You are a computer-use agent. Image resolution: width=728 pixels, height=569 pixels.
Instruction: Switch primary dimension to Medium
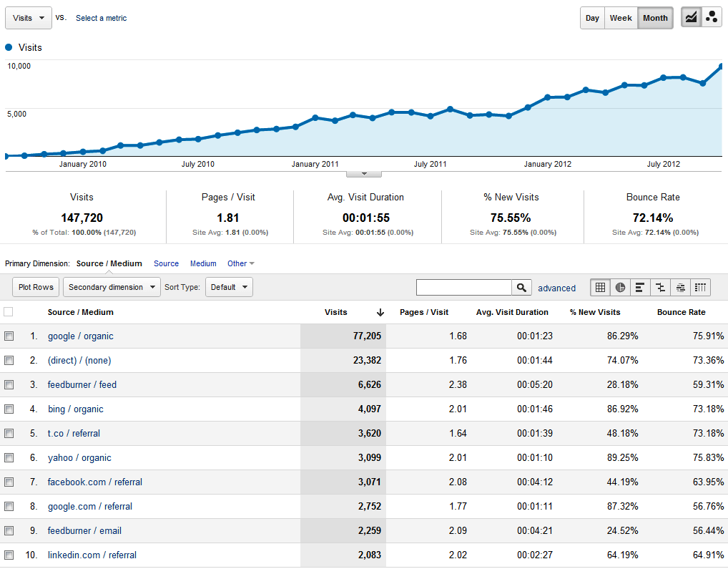(x=203, y=263)
